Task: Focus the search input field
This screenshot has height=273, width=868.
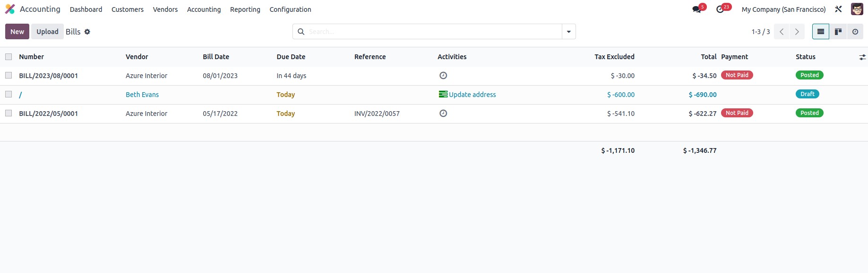Action: coord(434,32)
